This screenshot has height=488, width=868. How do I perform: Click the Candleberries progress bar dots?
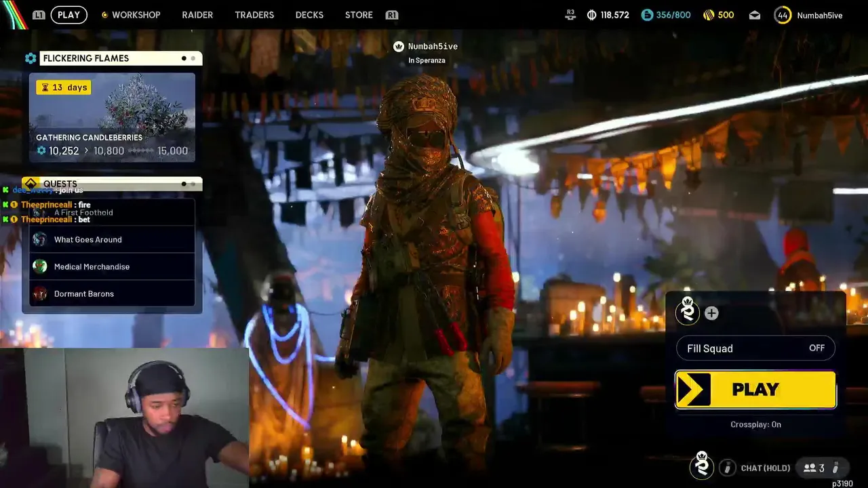(141, 151)
